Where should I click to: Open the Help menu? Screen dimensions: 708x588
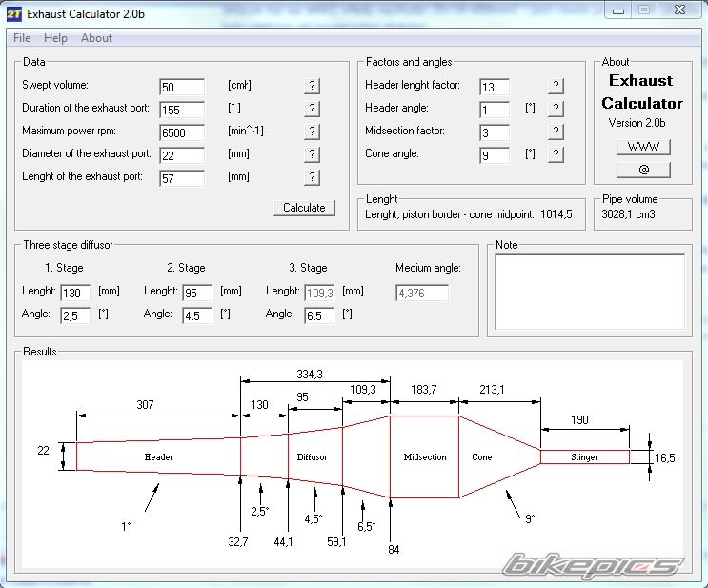coord(55,38)
